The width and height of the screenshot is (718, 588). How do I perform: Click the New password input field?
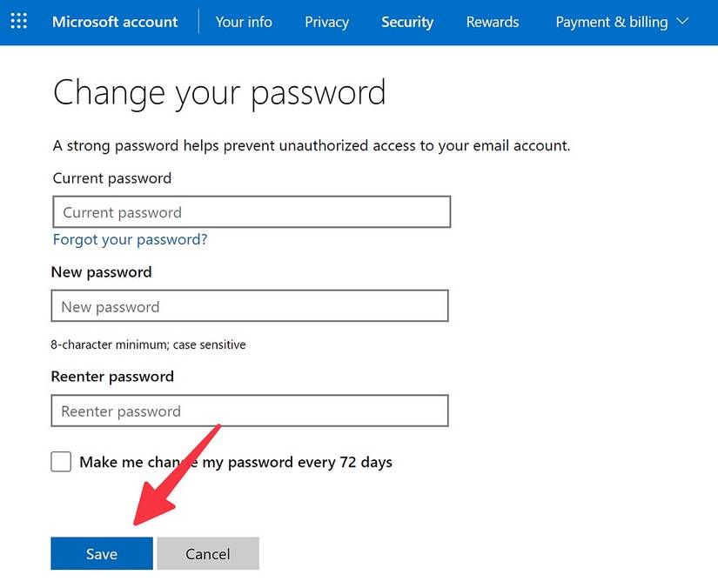pyautogui.click(x=249, y=306)
